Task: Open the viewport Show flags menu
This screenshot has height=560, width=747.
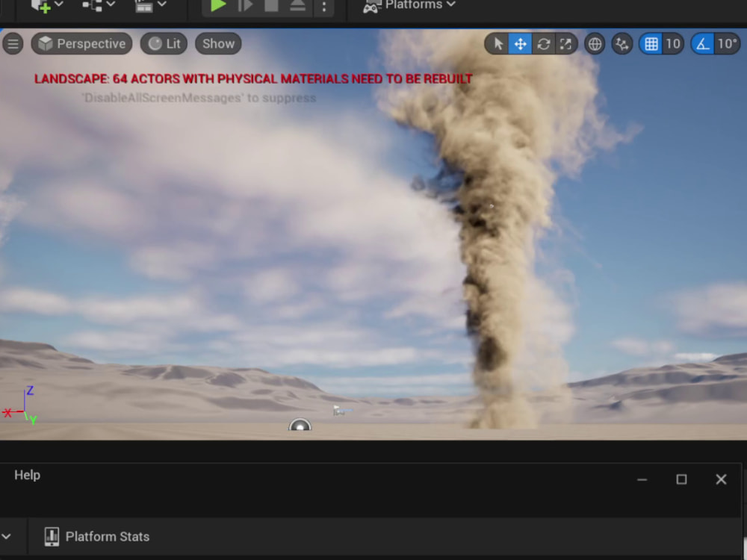Action: 218,44
